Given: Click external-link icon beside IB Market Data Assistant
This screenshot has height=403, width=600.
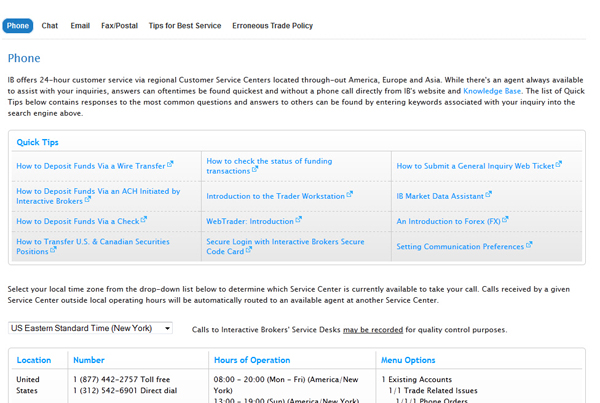Looking at the screenshot, I should coord(489,194).
